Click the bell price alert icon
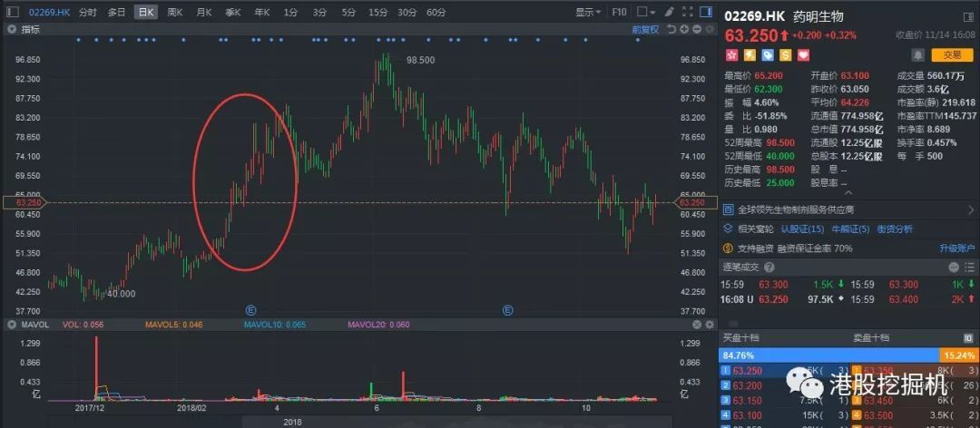980x428 pixels. 918,55
